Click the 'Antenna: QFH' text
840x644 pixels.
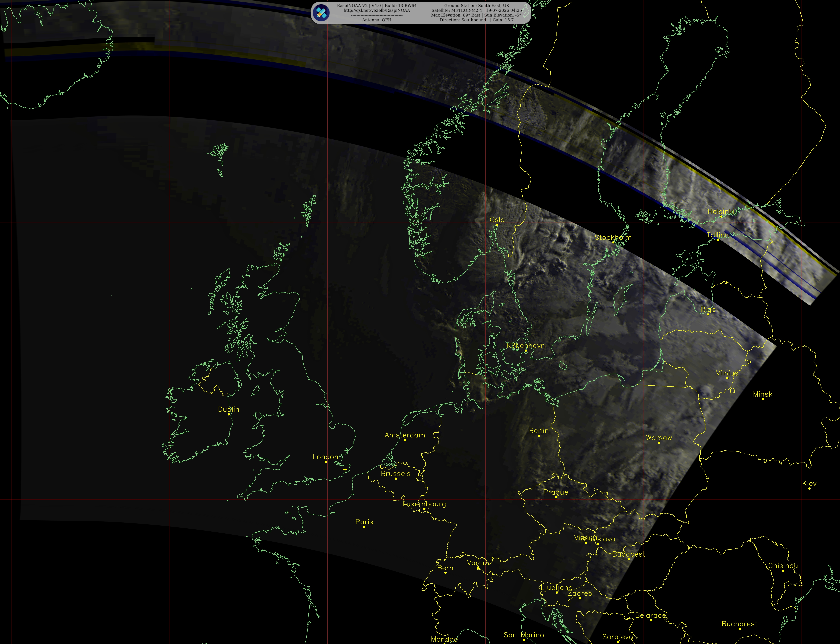click(377, 20)
